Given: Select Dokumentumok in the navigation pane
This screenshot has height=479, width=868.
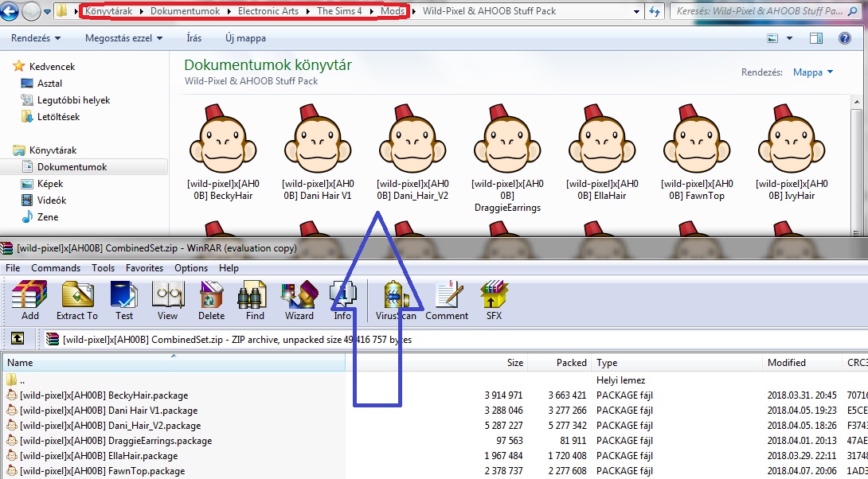Looking at the screenshot, I should click(72, 166).
